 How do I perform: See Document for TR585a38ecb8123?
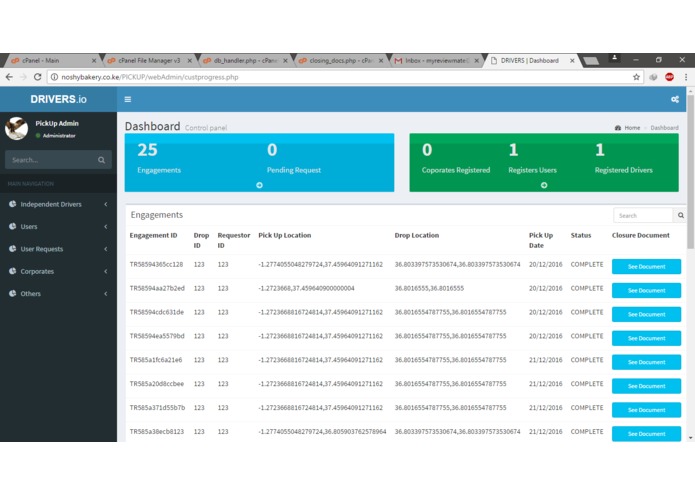[646, 434]
